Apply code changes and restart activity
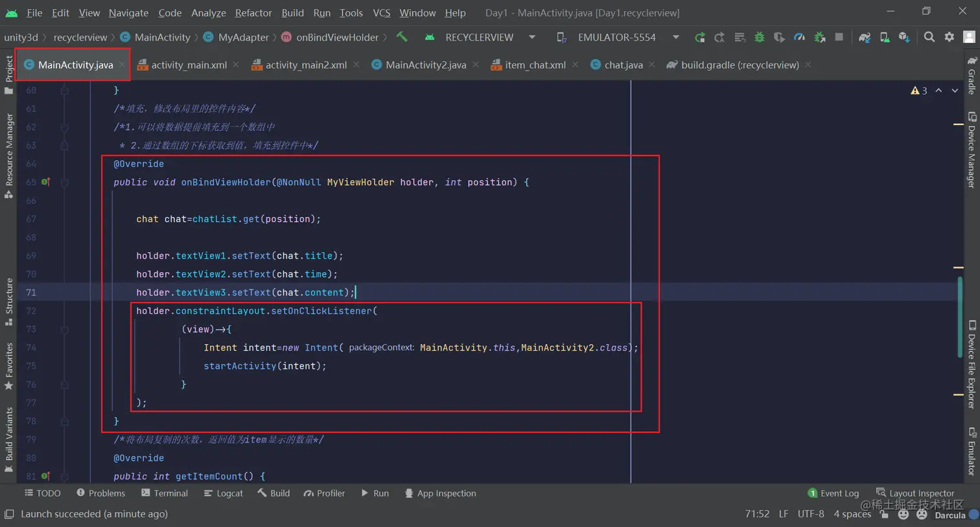980x527 pixels. tap(719, 38)
